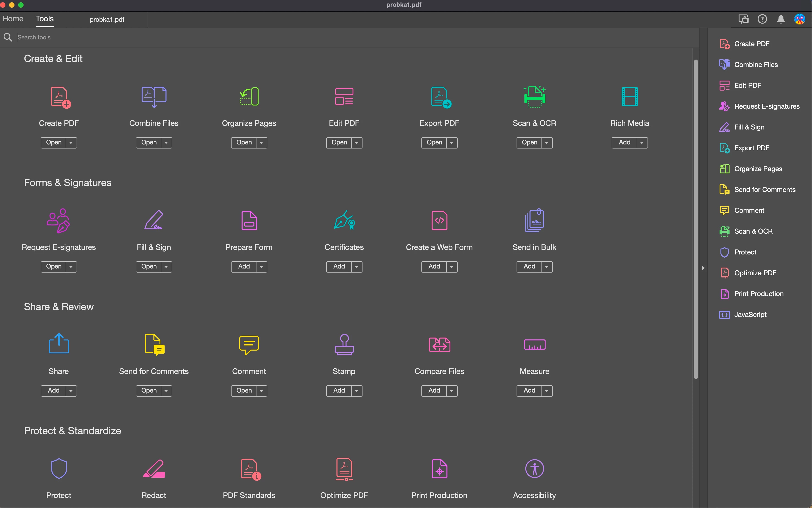This screenshot has height=508, width=812.
Task: Open dropdown arrow next to Prepare Form Add
Action: 261,267
